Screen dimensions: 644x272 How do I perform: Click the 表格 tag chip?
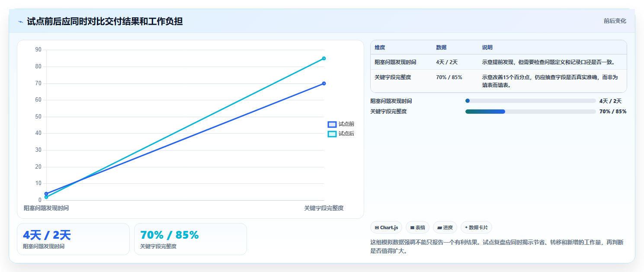(x=417, y=227)
